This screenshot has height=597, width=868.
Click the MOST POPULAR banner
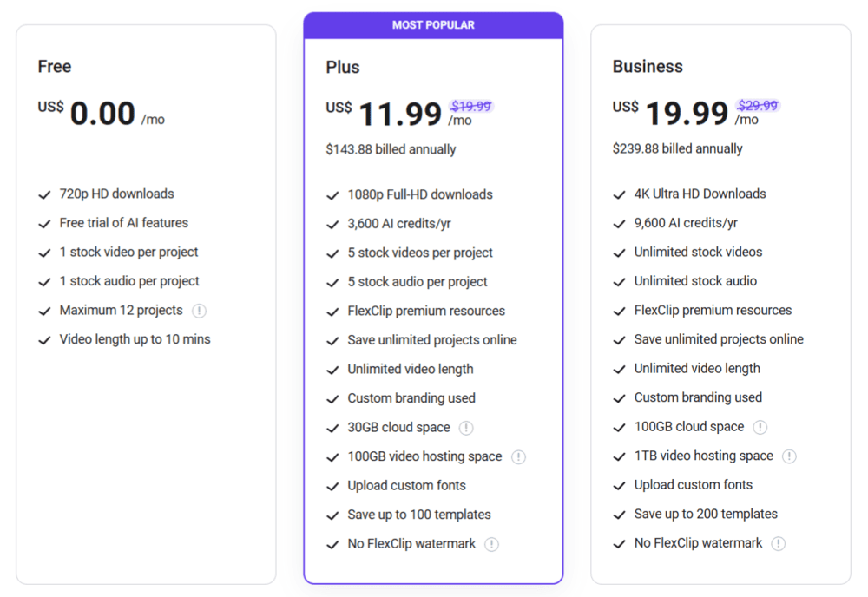pyautogui.click(x=433, y=25)
